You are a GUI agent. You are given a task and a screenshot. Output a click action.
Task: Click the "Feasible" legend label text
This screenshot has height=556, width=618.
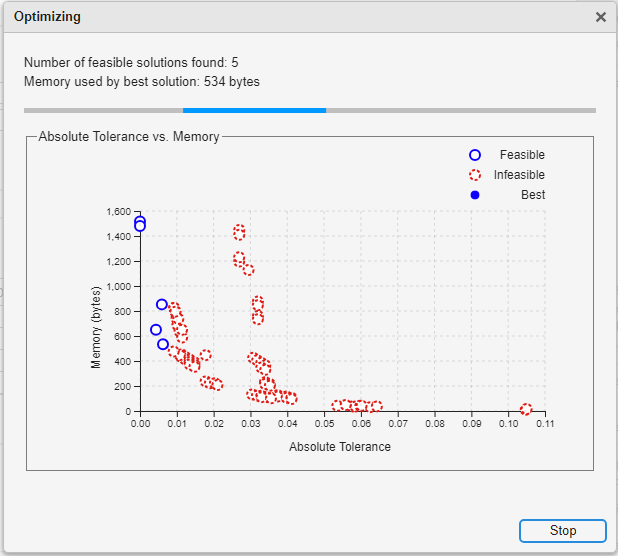(x=522, y=155)
